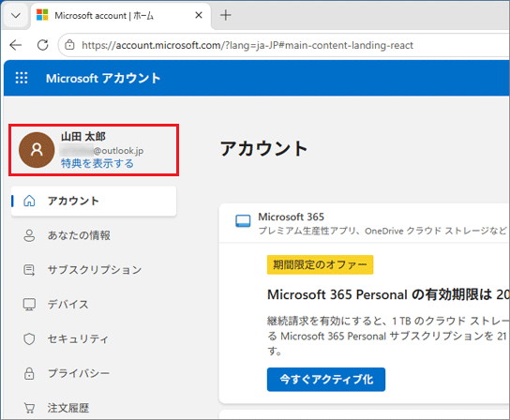Close the Microsoft account tab

pyautogui.click(x=199, y=15)
